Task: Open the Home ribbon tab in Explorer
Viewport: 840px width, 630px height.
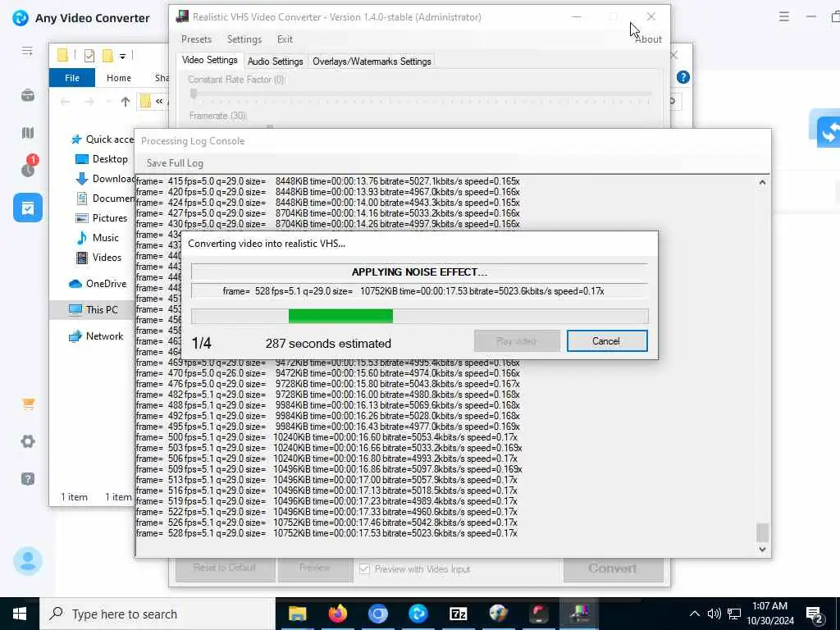Action: (119, 78)
